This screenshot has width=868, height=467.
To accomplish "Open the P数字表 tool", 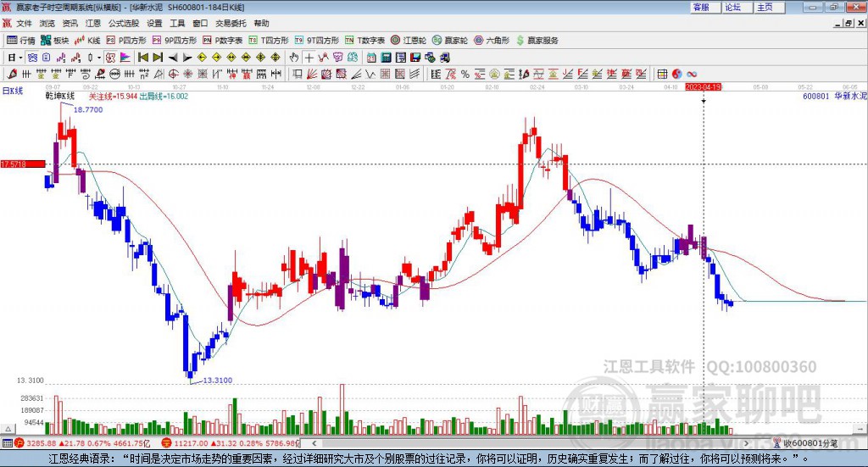I will 223,41.
